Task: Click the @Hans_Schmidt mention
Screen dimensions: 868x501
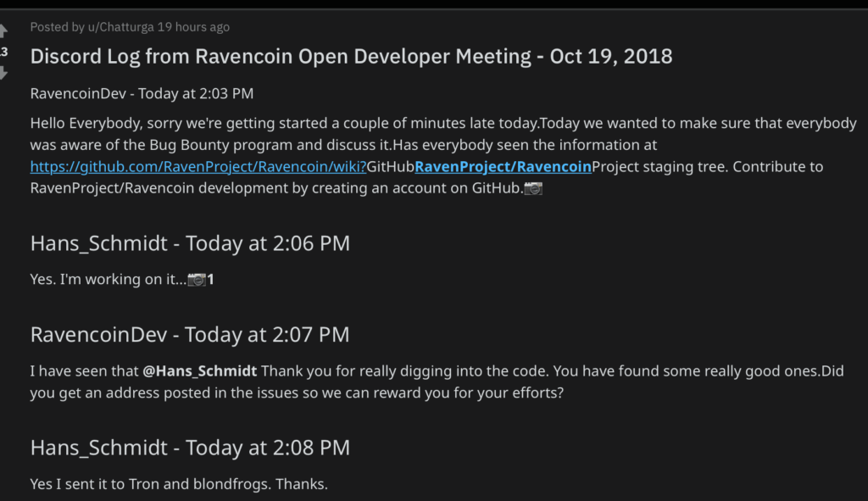Action: (200, 371)
